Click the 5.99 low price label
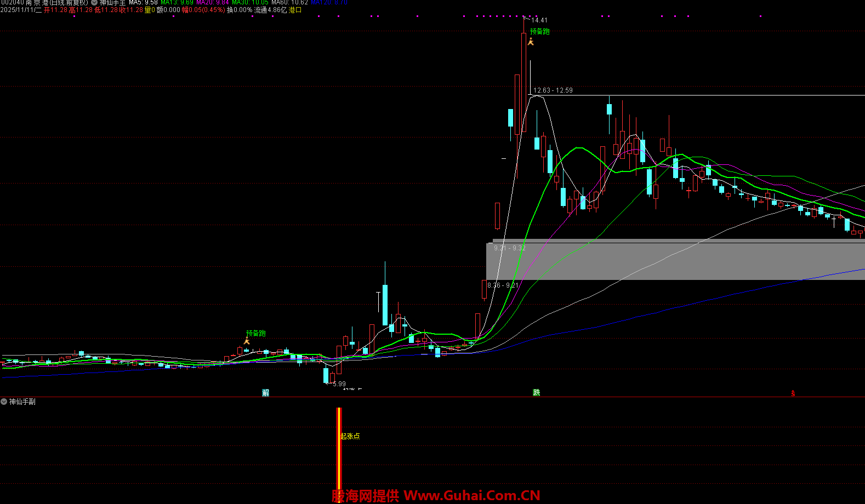 tap(339, 384)
